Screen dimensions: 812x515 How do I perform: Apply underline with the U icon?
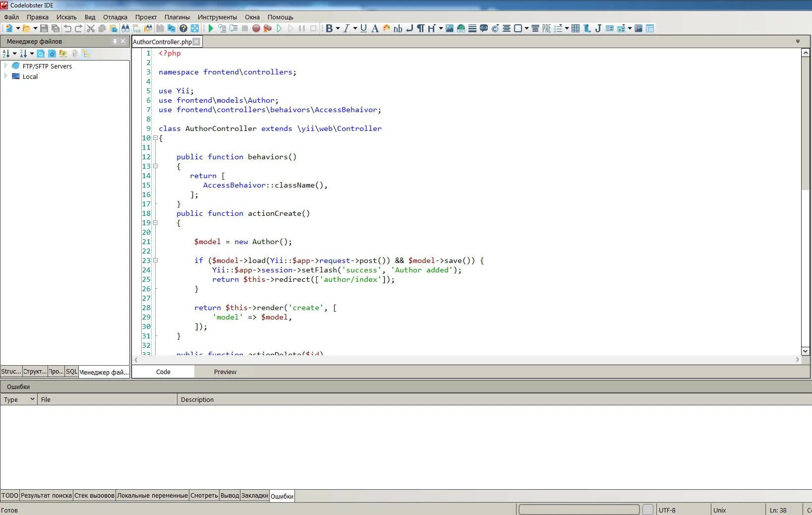coord(364,28)
